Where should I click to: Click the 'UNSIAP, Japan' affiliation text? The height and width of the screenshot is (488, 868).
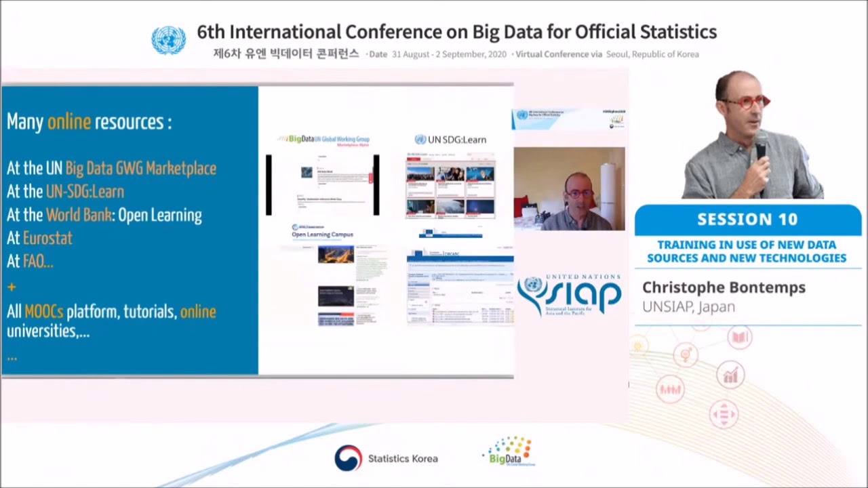point(688,307)
